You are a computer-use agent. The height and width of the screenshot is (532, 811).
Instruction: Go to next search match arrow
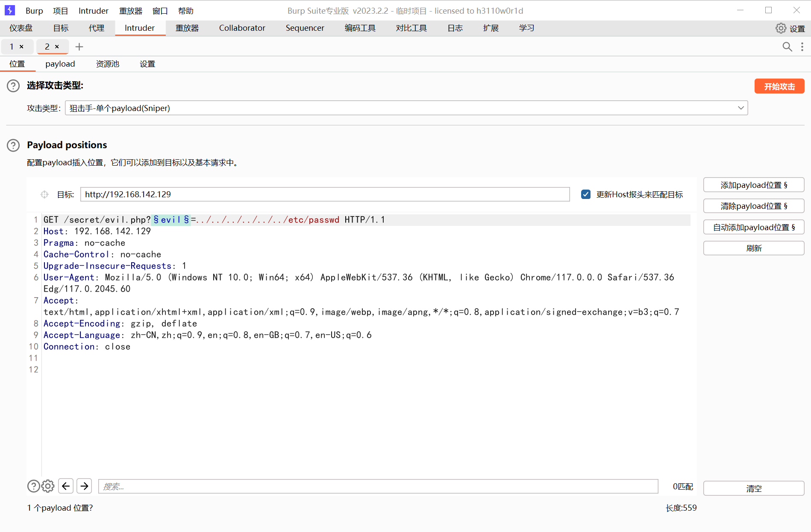pyautogui.click(x=84, y=486)
